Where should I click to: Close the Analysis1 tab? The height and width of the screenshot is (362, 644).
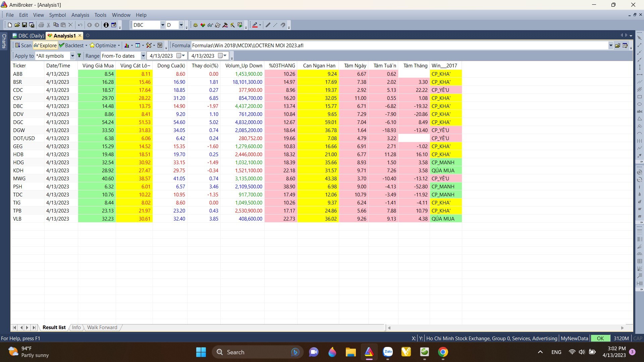(x=80, y=36)
